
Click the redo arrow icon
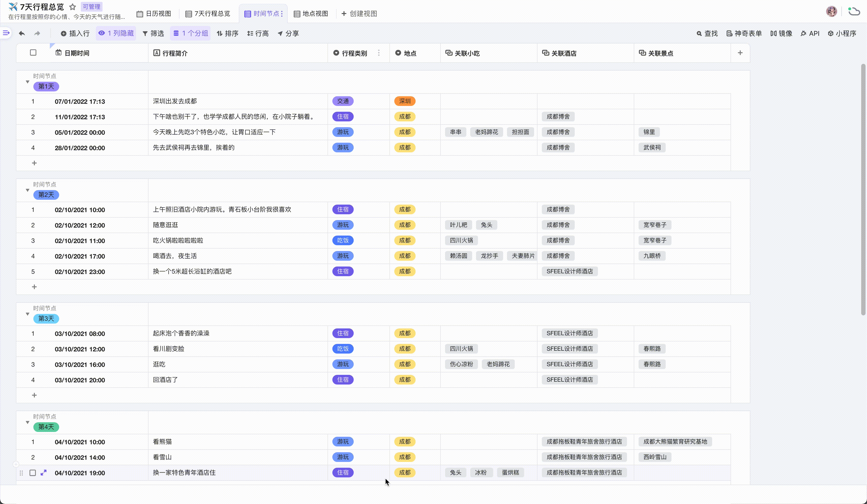[37, 33]
